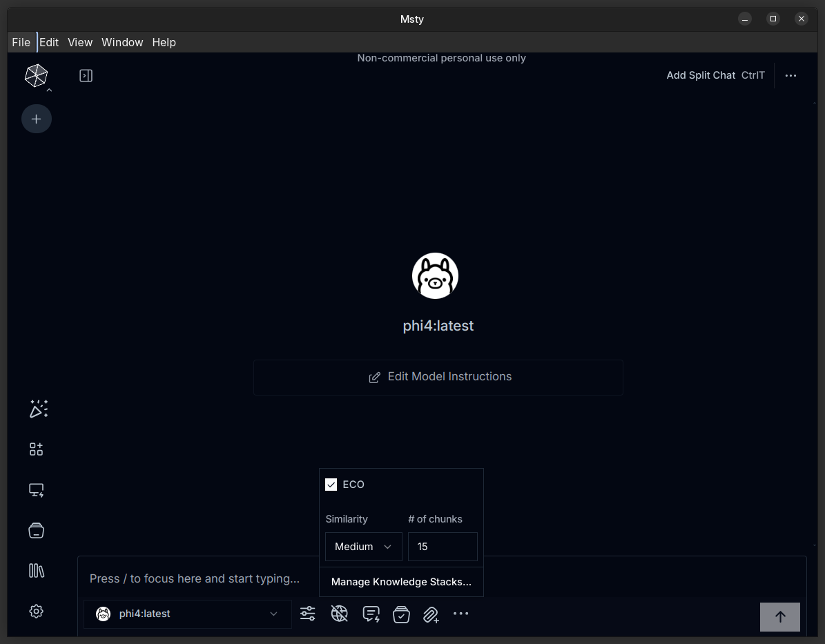Open local AI monitor icon in sidebar
This screenshot has width=825, height=644.
click(37, 490)
